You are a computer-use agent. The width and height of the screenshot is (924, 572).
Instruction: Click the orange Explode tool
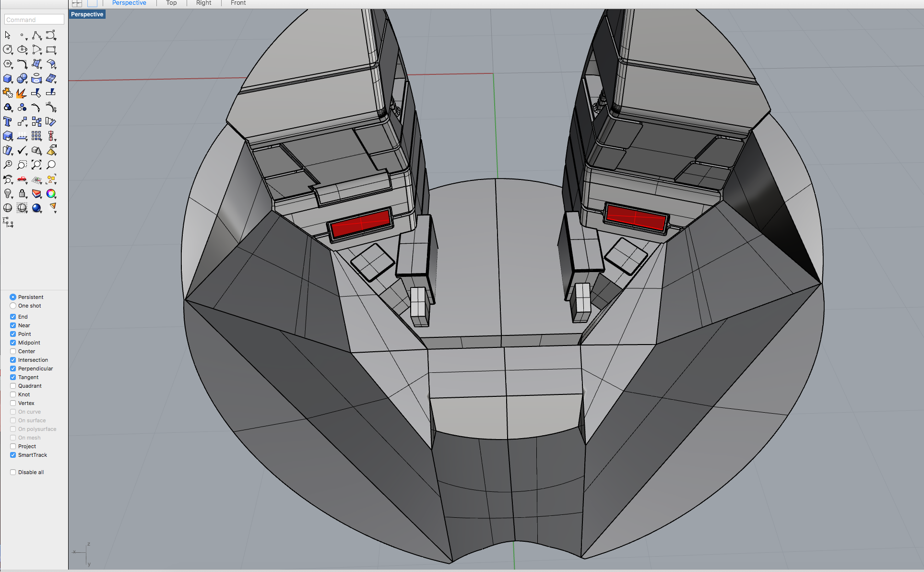[22, 93]
